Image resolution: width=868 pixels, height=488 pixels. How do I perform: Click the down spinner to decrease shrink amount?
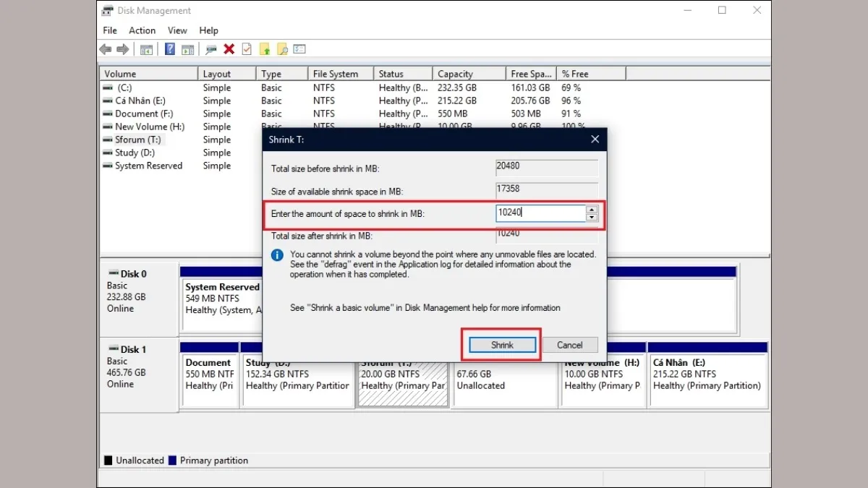(592, 217)
